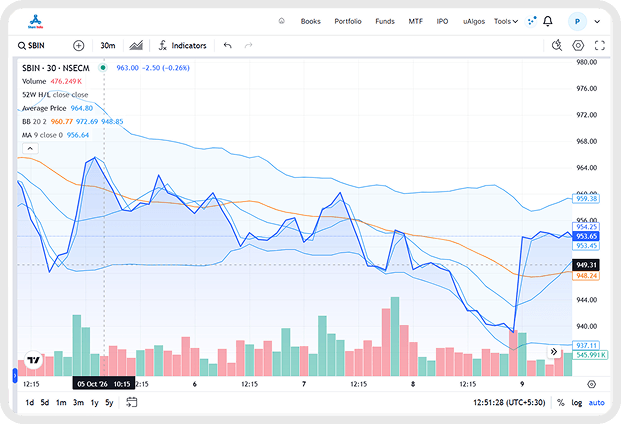Viewport: 621px width, 424px height.
Task: Click the blue left-edge panel handle
Action: [x=15, y=375]
